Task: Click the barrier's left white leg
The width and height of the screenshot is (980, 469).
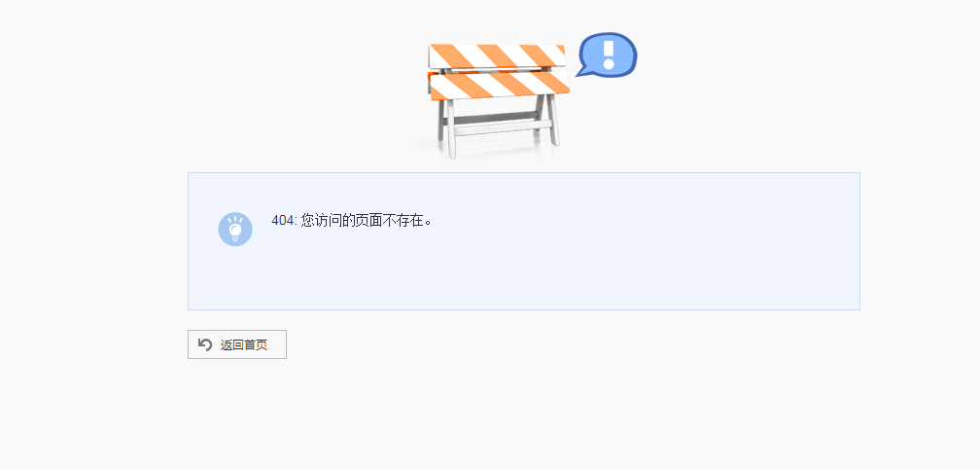Action: (449, 128)
